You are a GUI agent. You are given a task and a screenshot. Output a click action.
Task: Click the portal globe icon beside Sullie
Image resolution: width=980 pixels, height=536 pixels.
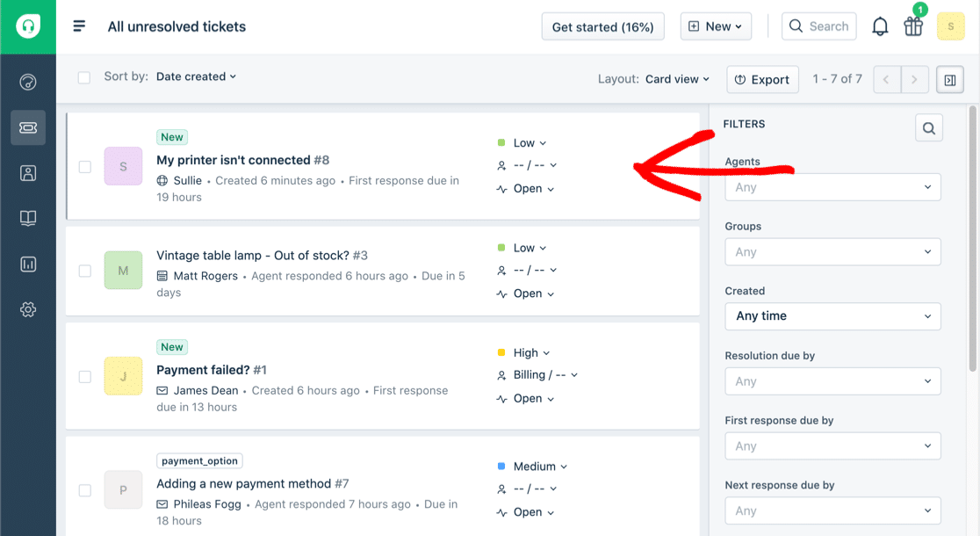click(162, 181)
